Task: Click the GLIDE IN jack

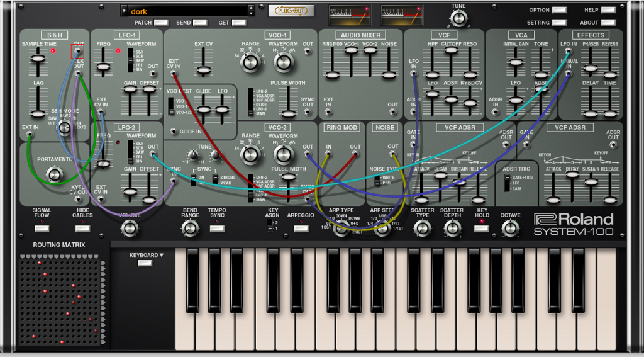Action: 174,132
